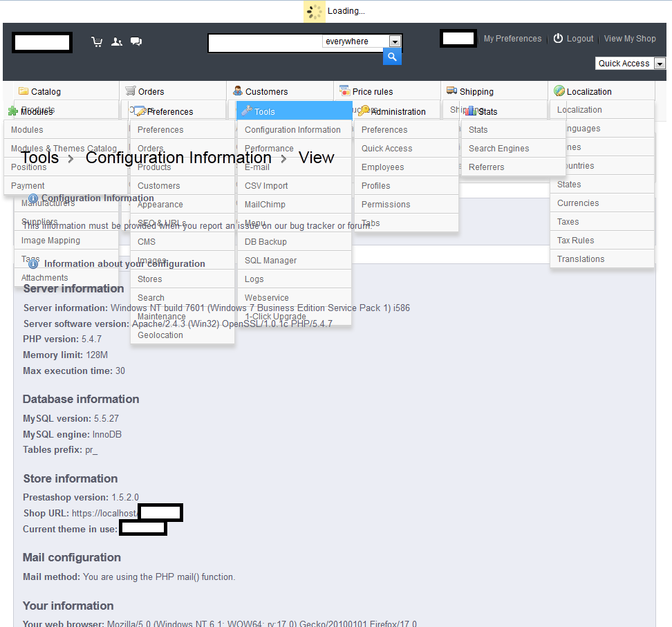Select Tax Rules in Localization submenu
This screenshot has width=672, height=627.
602,241
